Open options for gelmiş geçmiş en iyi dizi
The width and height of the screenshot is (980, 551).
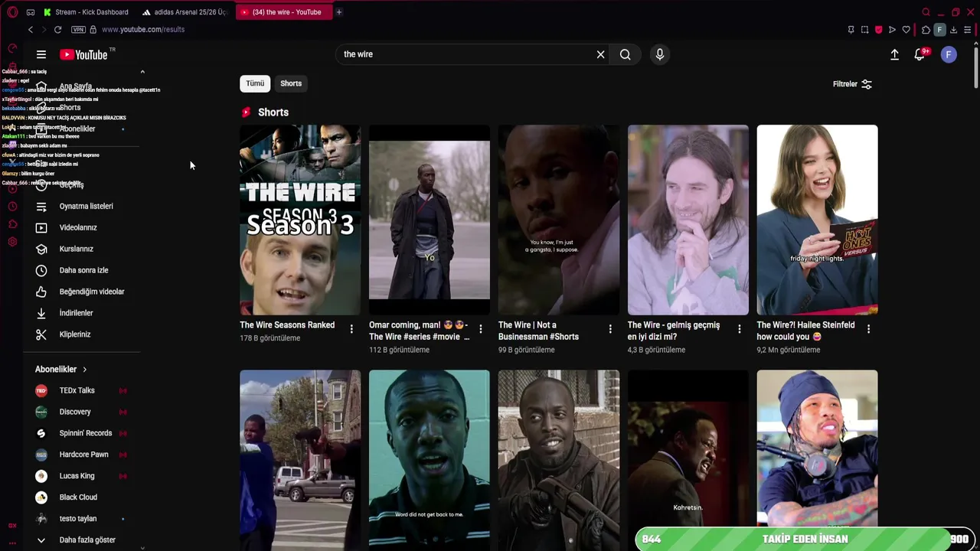(740, 329)
